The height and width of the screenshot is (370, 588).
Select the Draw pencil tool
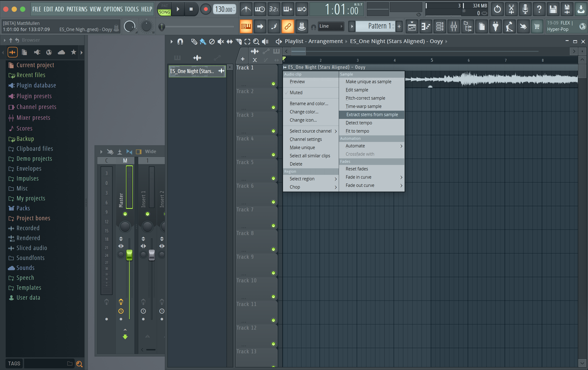tap(194, 42)
